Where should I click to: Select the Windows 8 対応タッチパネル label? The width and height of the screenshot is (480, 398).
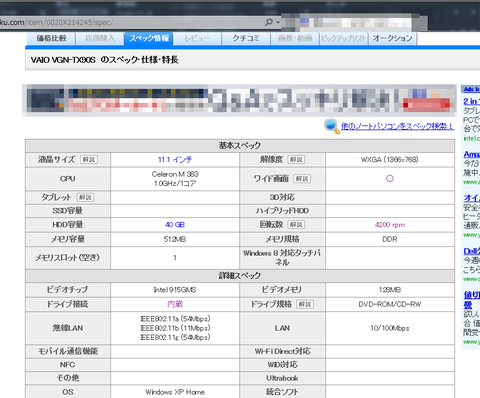pyautogui.click(x=282, y=258)
